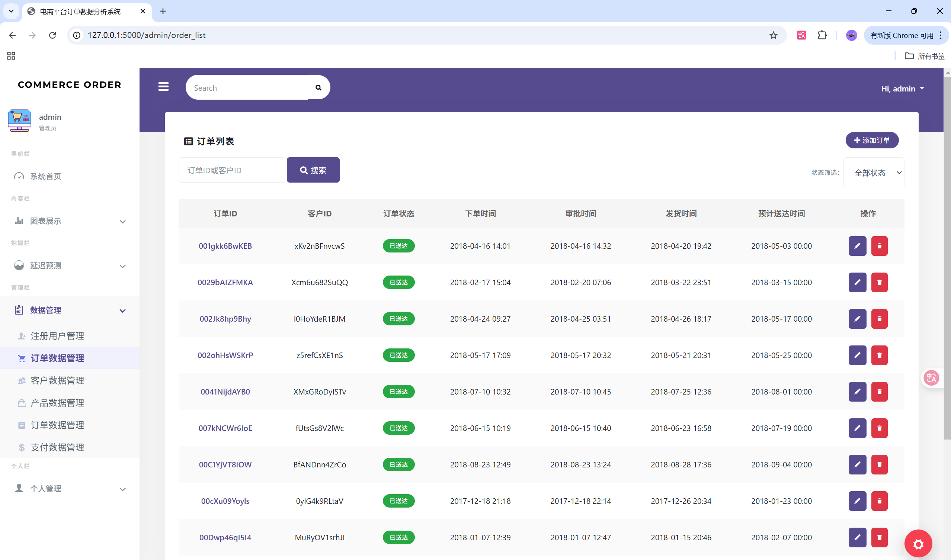Screen dimensions: 951x560
Task: Click pencil icon for order 007kNCWr6IoE
Action: [857, 428]
